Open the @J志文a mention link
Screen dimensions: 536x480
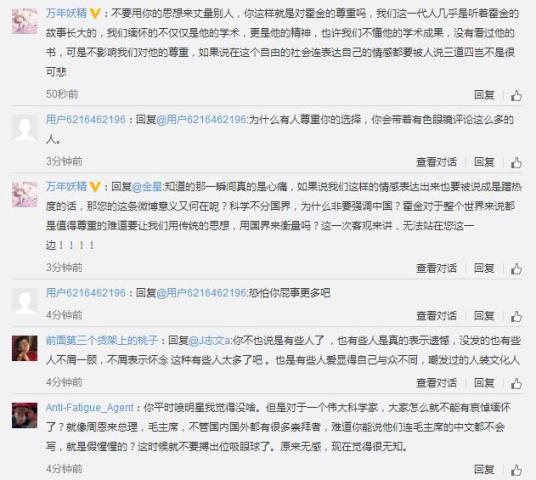pos(210,341)
